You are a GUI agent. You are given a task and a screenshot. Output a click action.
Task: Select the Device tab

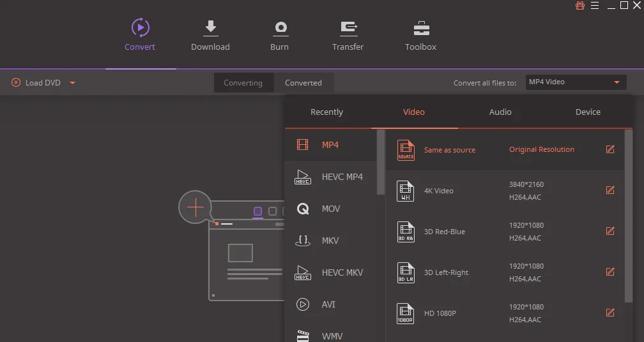tap(588, 112)
